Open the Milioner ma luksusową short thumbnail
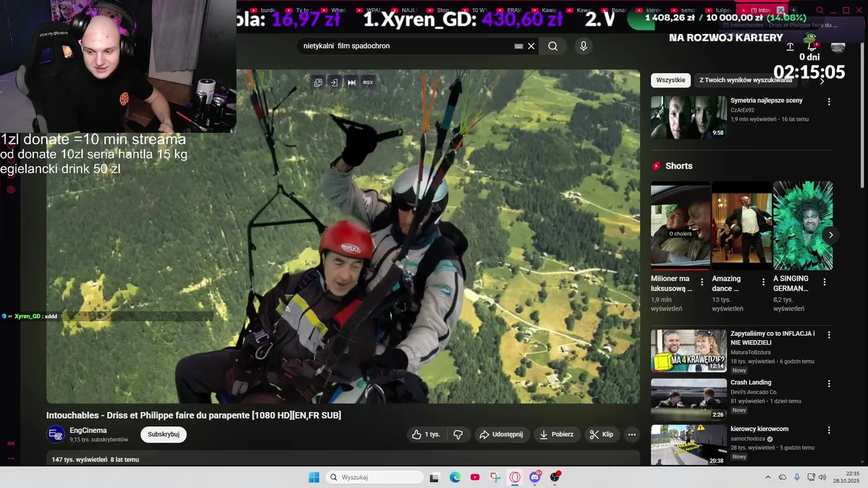Viewport: 868px width, 488px height. pos(680,225)
